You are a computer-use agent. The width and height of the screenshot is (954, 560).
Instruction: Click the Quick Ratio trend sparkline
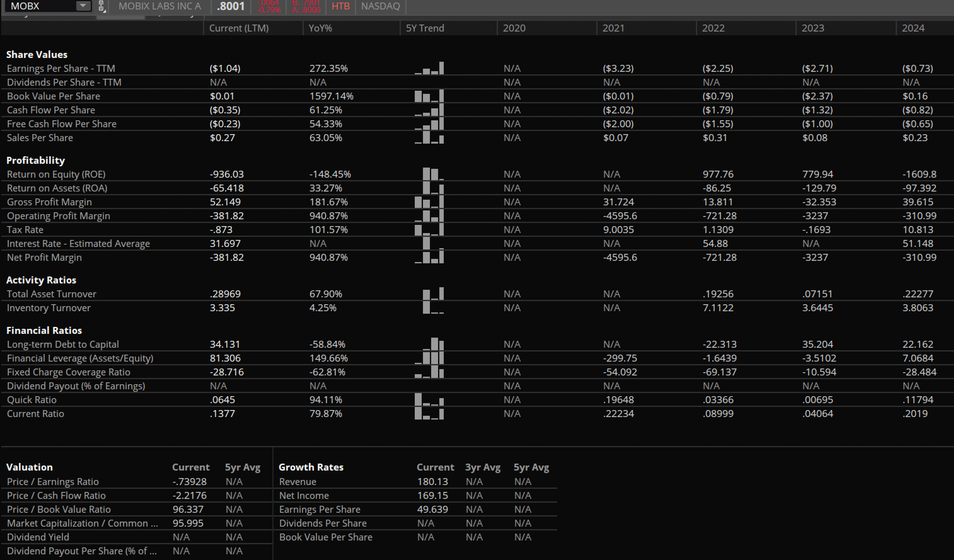coord(429,400)
